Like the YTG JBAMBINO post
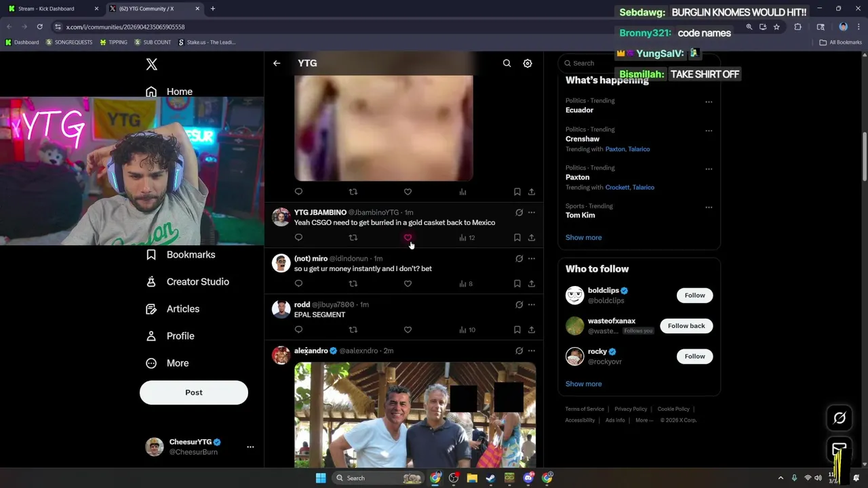868x488 pixels. click(x=408, y=238)
